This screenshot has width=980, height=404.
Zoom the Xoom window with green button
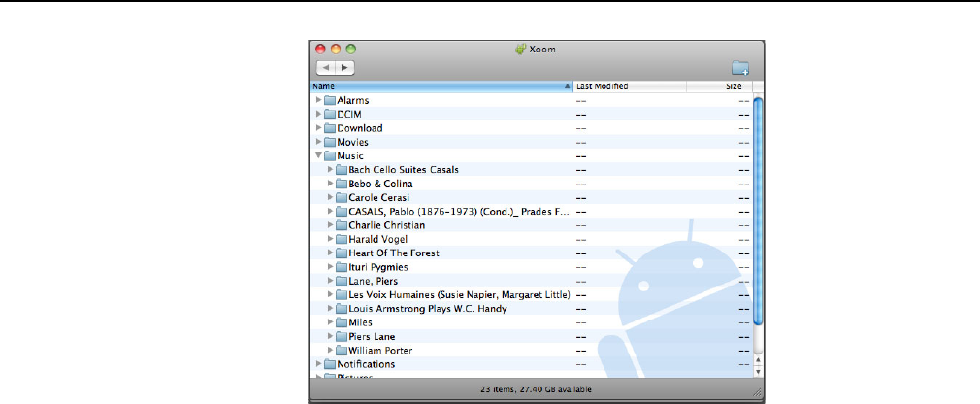350,49
